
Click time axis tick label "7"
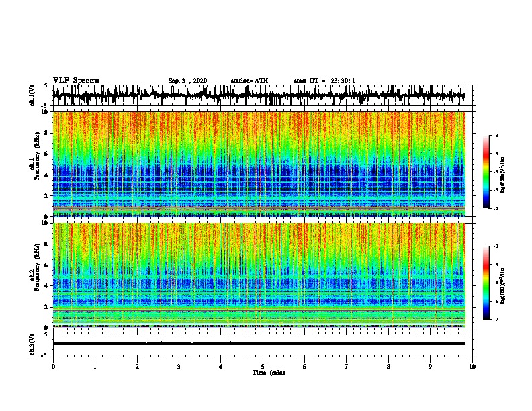click(x=347, y=367)
